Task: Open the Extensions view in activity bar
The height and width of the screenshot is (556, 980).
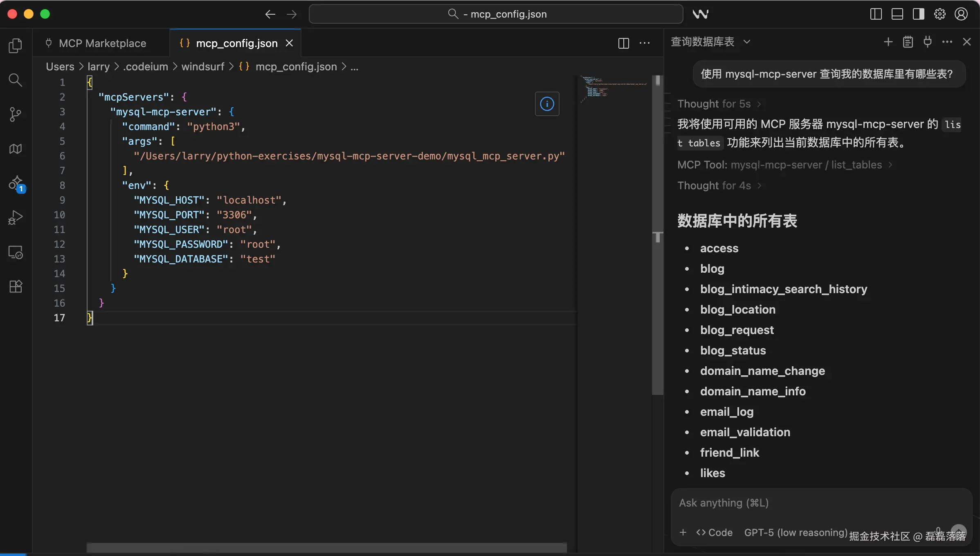Action: pos(15,287)
